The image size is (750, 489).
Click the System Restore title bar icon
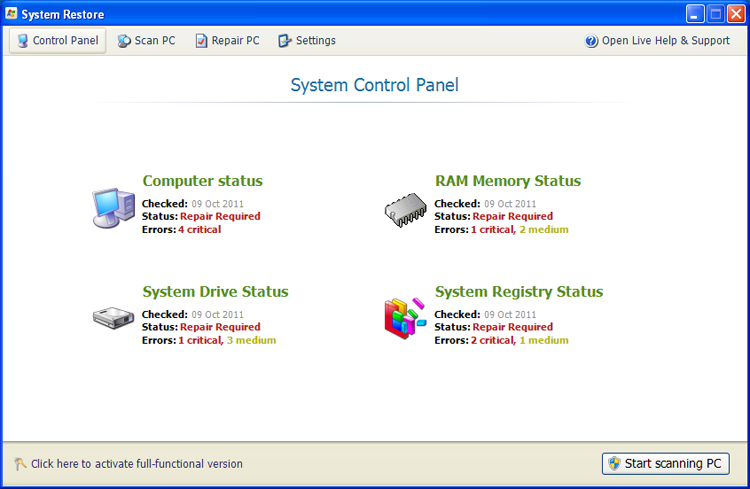pos(12,14)
